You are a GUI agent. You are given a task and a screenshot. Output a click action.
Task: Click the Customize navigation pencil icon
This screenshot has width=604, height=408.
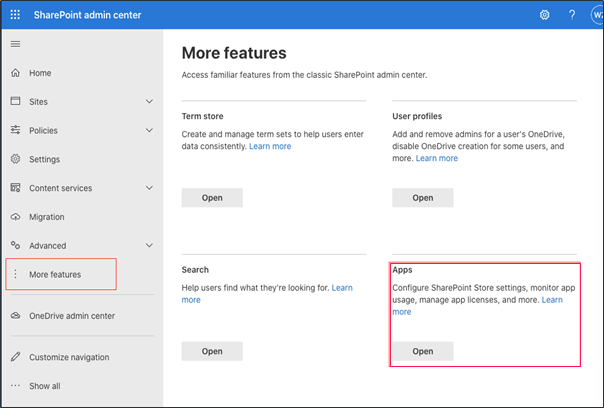(x=15, y=357)
